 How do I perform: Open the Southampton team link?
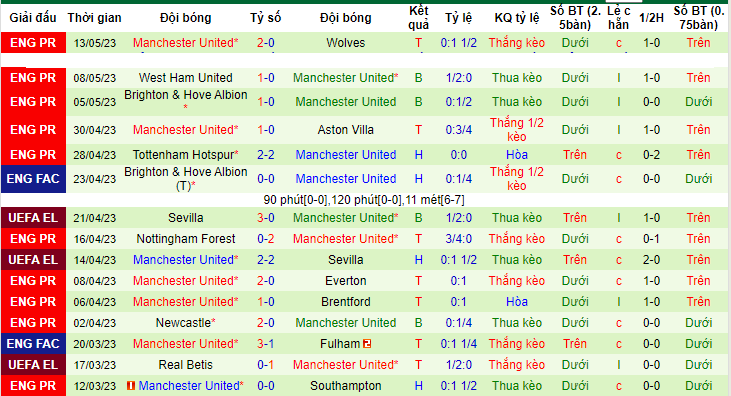pos(345,386)
